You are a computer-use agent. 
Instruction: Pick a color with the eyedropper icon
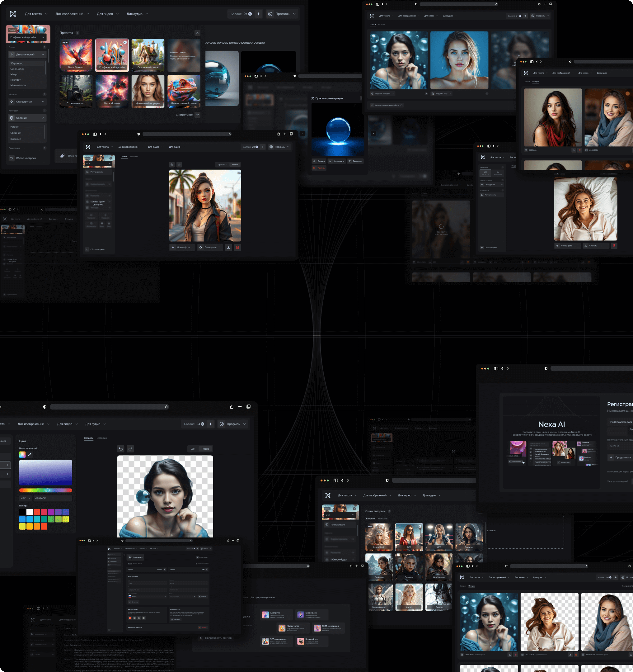coord(30,454)
